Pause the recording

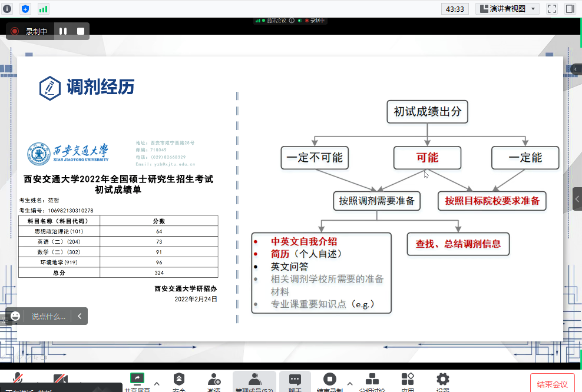[63, 32]
